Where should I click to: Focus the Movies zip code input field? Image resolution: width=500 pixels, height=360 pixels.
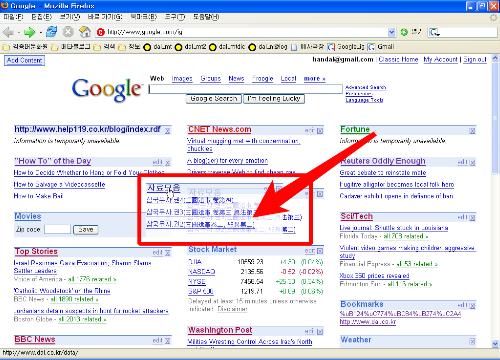click(x=58, y=229)
